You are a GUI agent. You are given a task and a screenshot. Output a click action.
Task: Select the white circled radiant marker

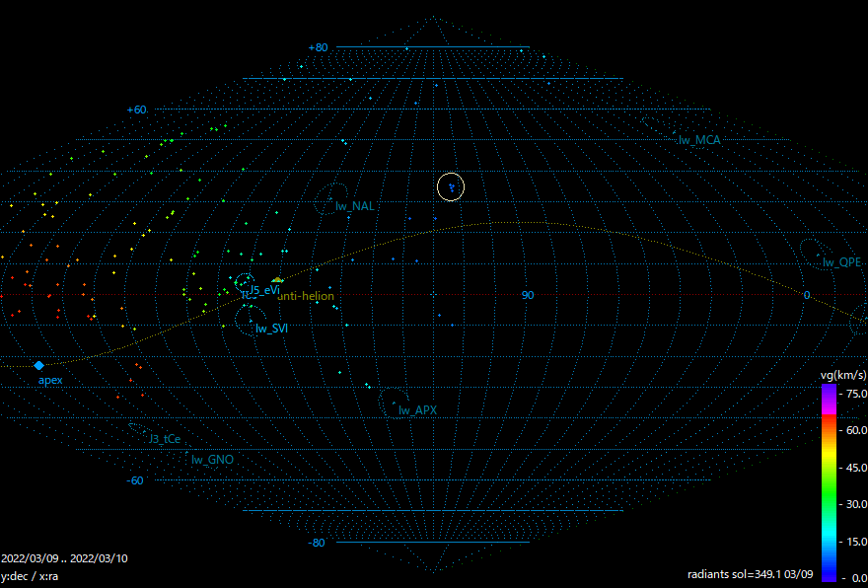(x=451, y=185)
